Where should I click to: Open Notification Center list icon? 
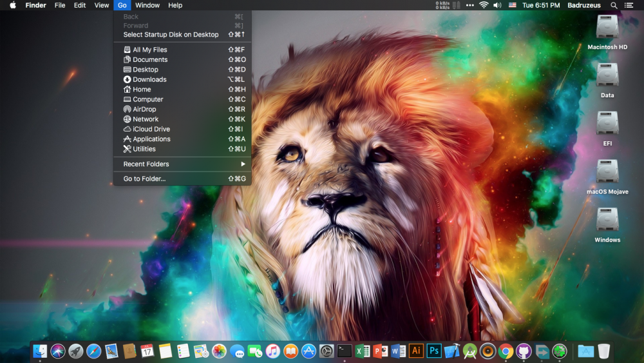tap(629, 5)
